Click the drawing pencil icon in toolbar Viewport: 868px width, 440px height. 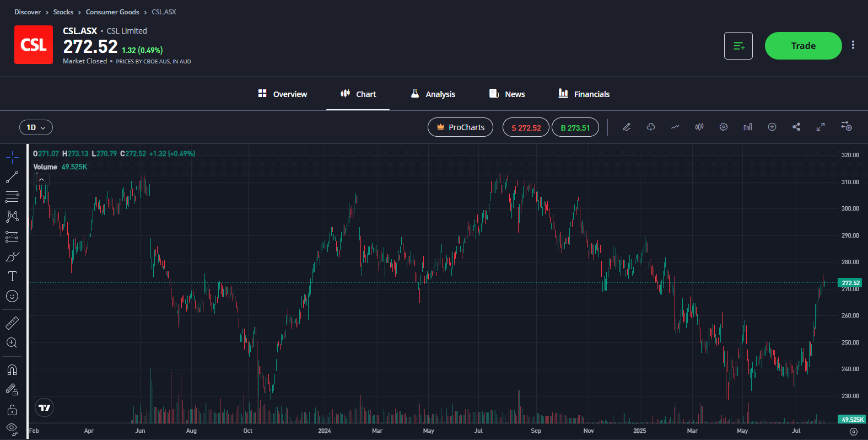click(x=627, y=127)
